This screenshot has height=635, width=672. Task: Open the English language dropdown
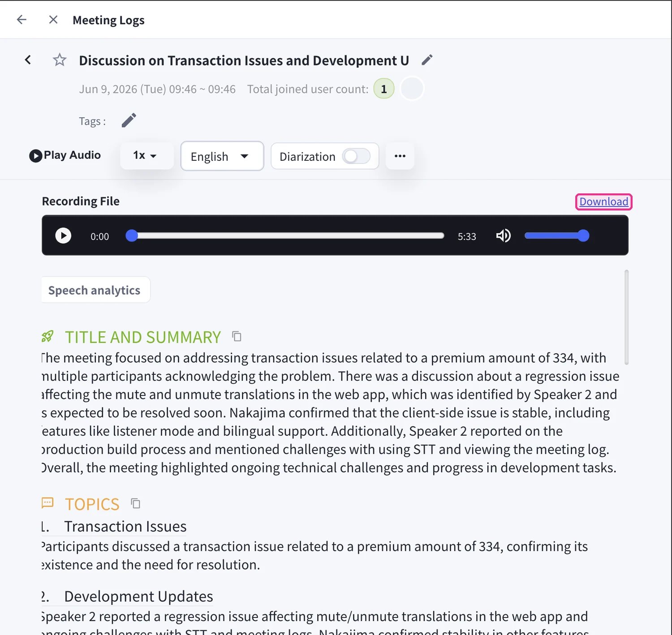[222, 156]
